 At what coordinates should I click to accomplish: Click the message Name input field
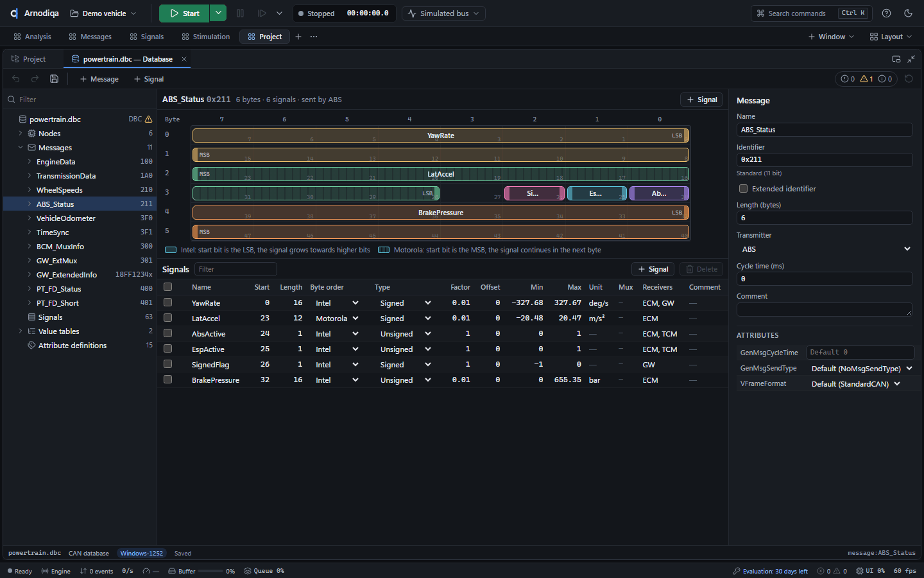[825, 130]
